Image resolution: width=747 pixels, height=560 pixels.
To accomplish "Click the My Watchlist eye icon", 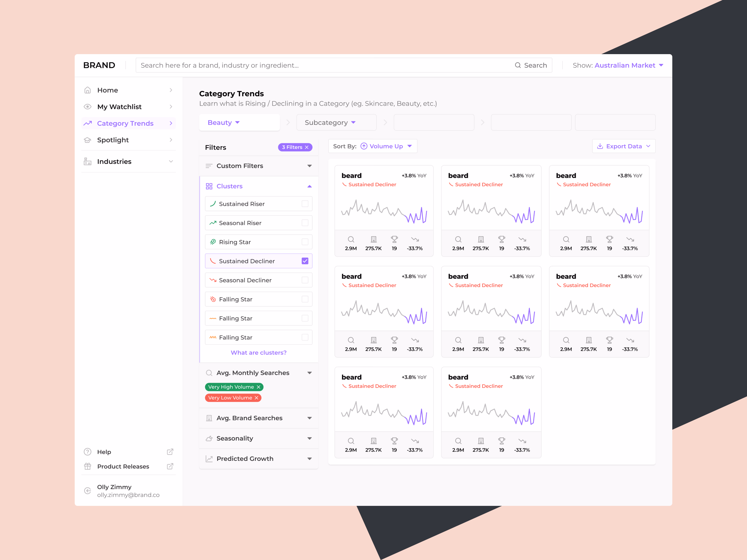I will point(88,107).
